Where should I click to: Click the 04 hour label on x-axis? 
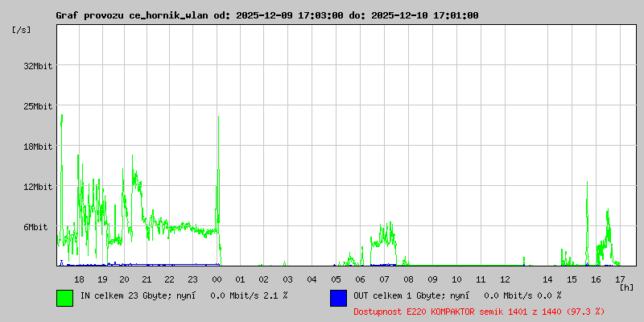tap(312, 279)
